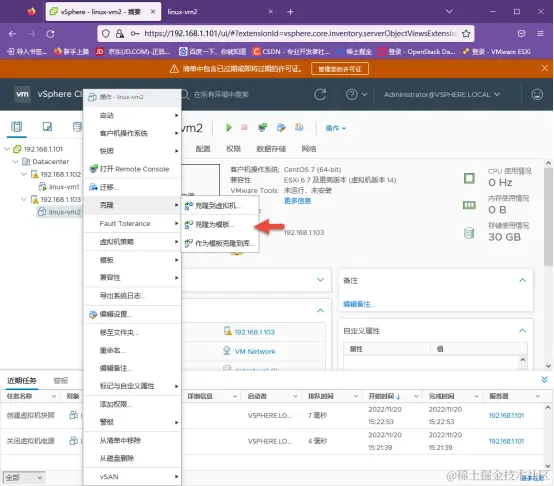Click the vm logo in header
554x486 pixels.
tap(22, 94)
